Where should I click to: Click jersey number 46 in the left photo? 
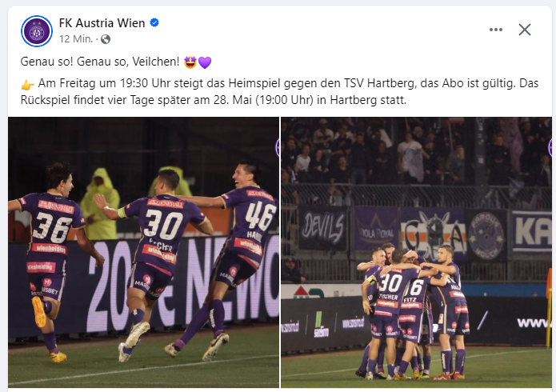[x=261, y=216]
